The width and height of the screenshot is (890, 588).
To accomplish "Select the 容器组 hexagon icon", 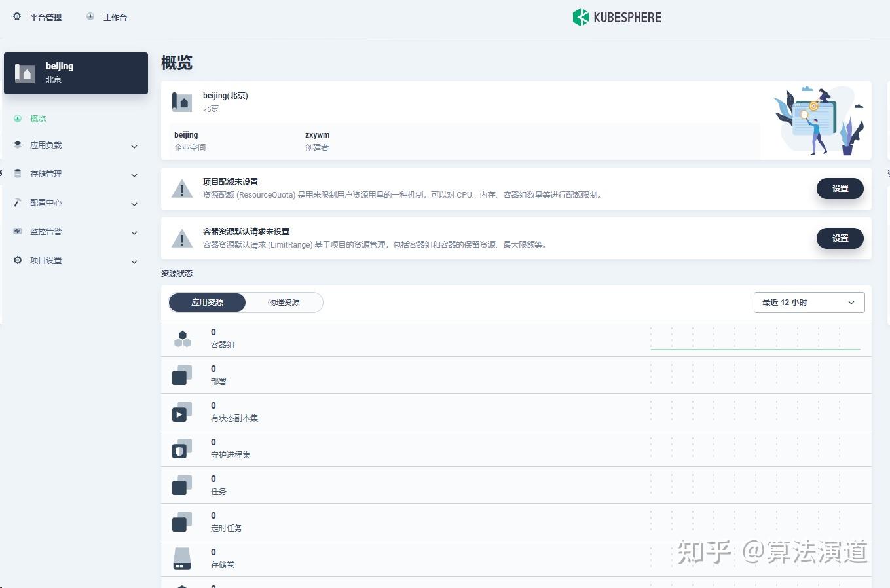I will click(x=182, y=338).
